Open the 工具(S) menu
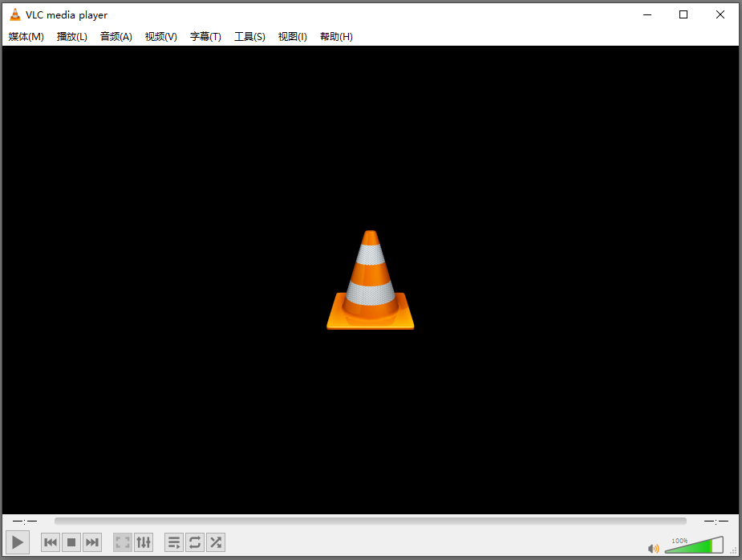The image size is (742, 560). [249, 36]
